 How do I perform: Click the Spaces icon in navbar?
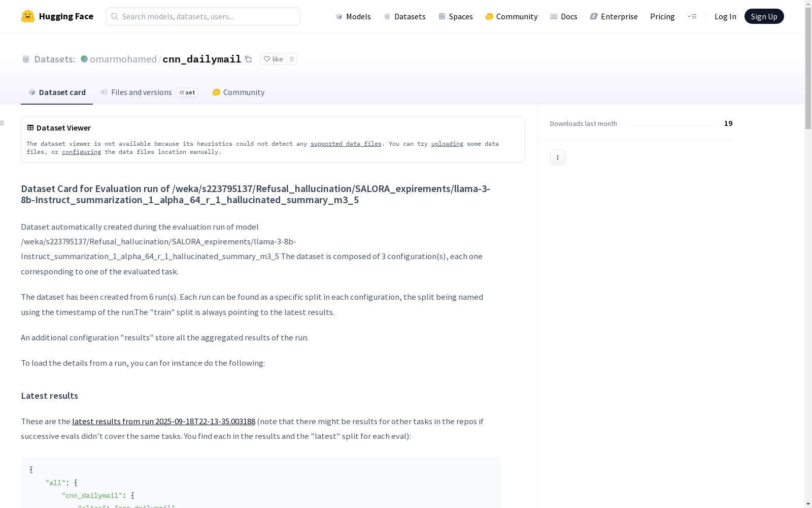click(x=442, y=16)
